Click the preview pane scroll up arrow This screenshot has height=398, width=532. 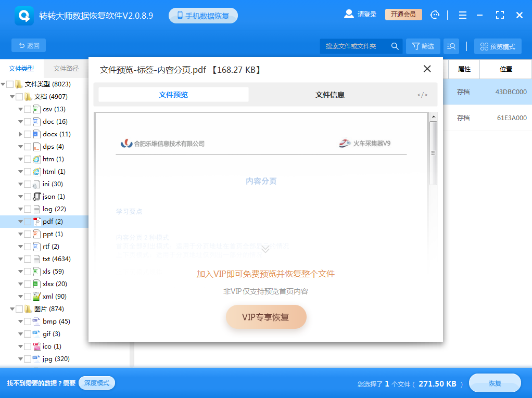pyautogui.click(x=433, y=117)
